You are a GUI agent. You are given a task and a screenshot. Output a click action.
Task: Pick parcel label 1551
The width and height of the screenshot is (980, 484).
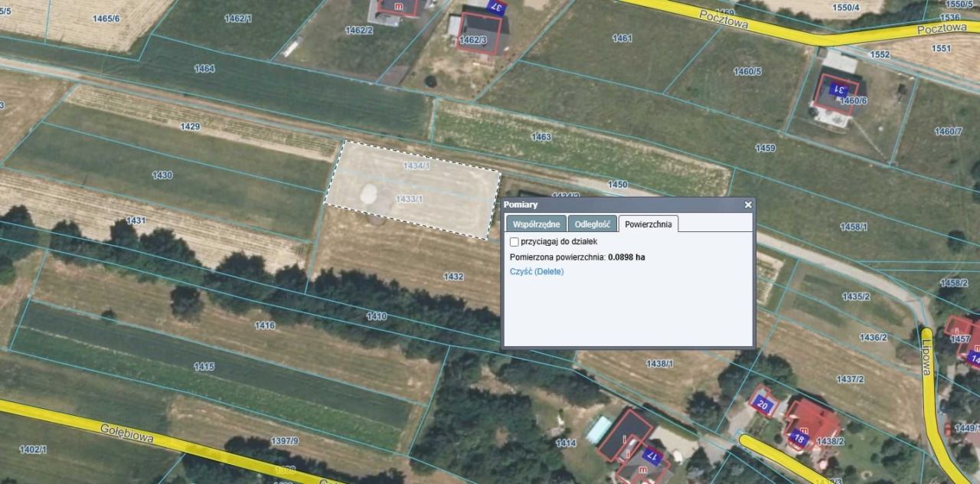[x=941, y=48]
